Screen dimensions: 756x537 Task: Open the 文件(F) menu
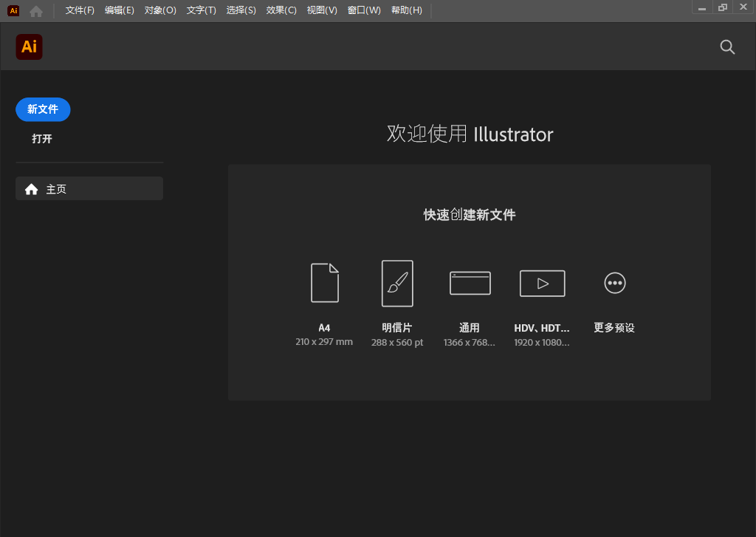click(80, 10)
